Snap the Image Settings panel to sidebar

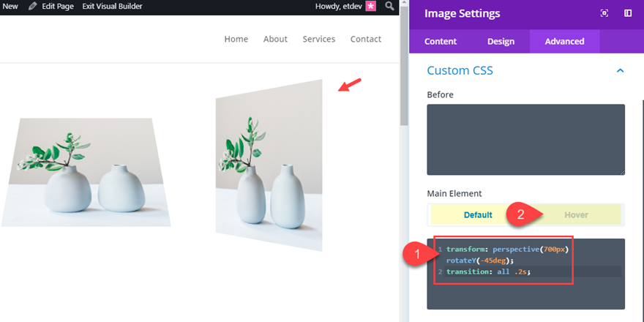pos(628,13)
